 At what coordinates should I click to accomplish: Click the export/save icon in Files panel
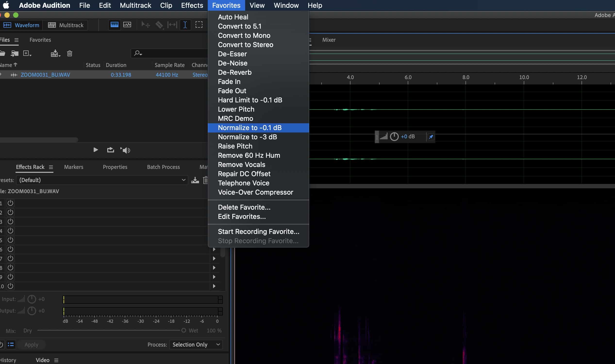coord(55,53)
